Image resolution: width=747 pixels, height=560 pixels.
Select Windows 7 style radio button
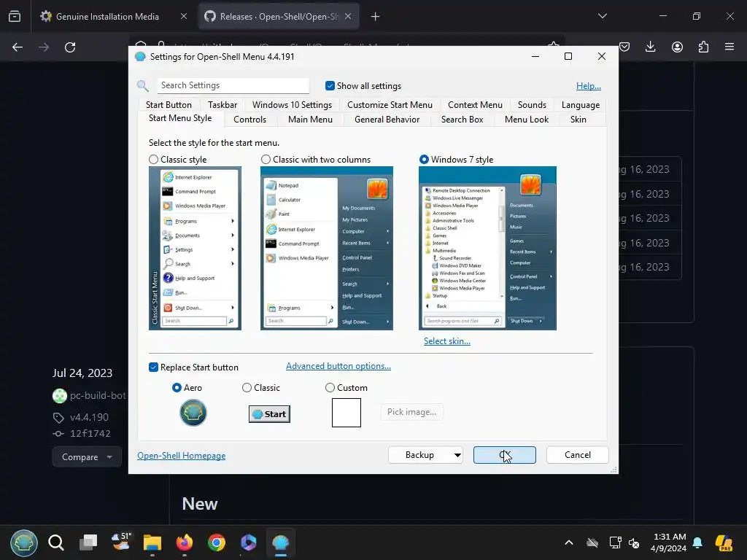pos(424,160)
